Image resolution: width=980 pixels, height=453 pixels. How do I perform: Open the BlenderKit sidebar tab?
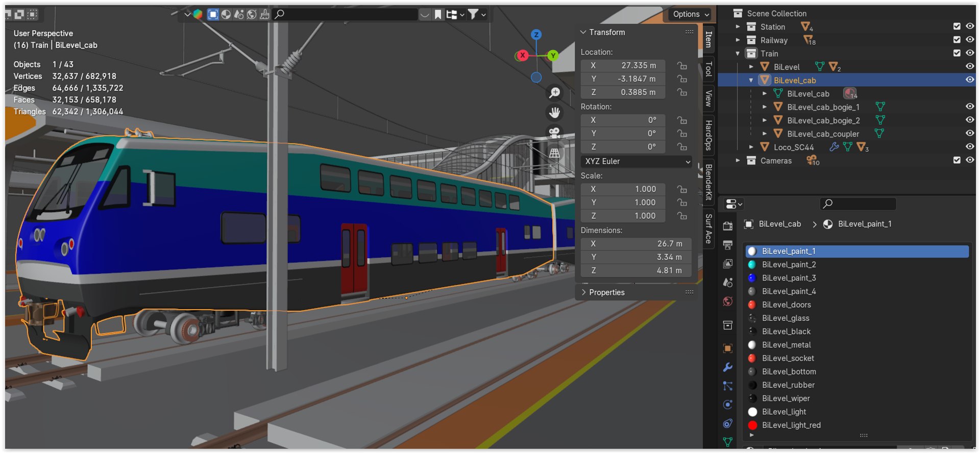(x=708, y=182)
